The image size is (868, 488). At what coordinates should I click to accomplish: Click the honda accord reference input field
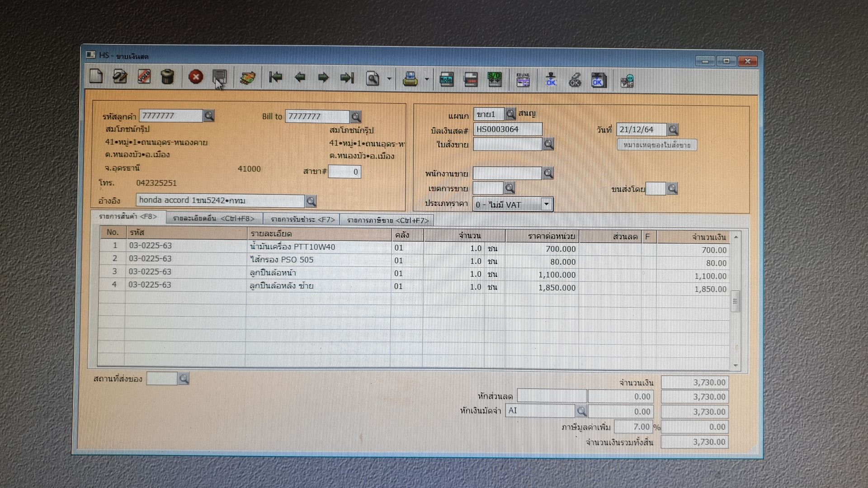(220, 200)
